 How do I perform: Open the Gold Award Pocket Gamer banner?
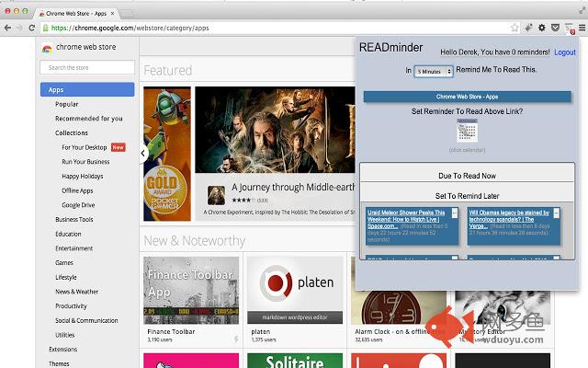coord(167,154)
